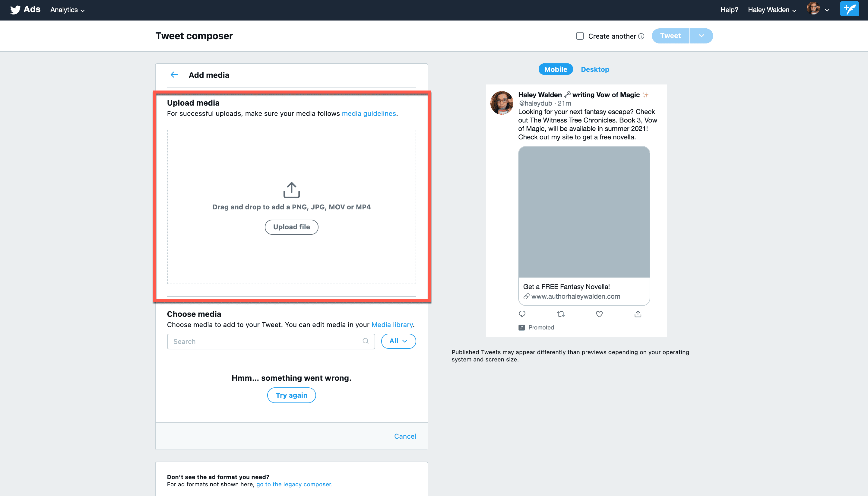
Task: Click the Upload file button
Action: coord(292,227)
